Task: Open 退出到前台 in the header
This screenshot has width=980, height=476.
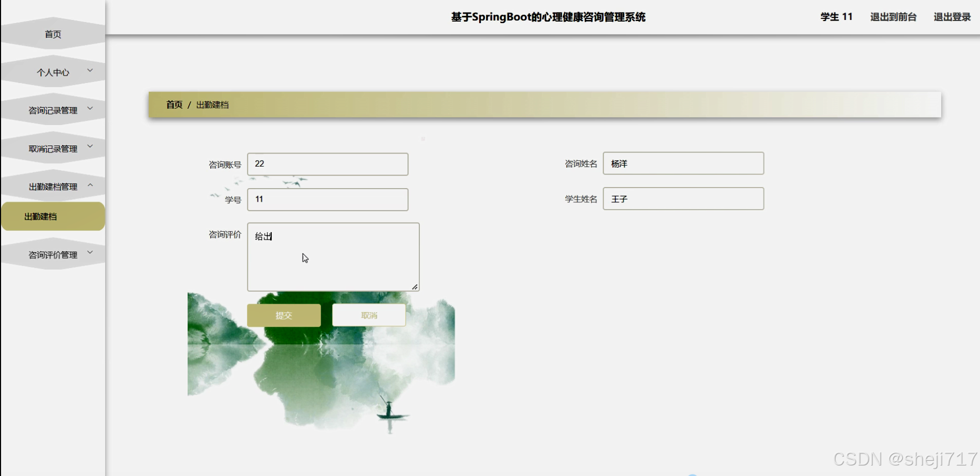Action: (x=893, y=17)
